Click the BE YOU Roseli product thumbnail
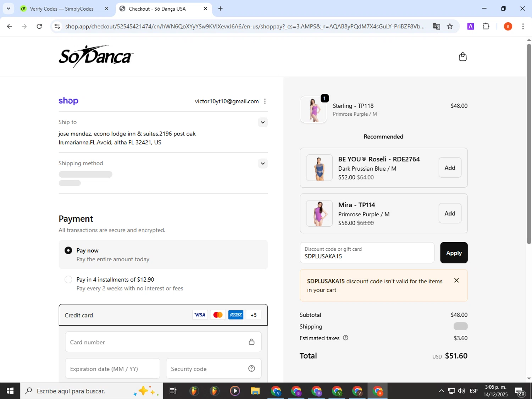 [x=319, y=168]
